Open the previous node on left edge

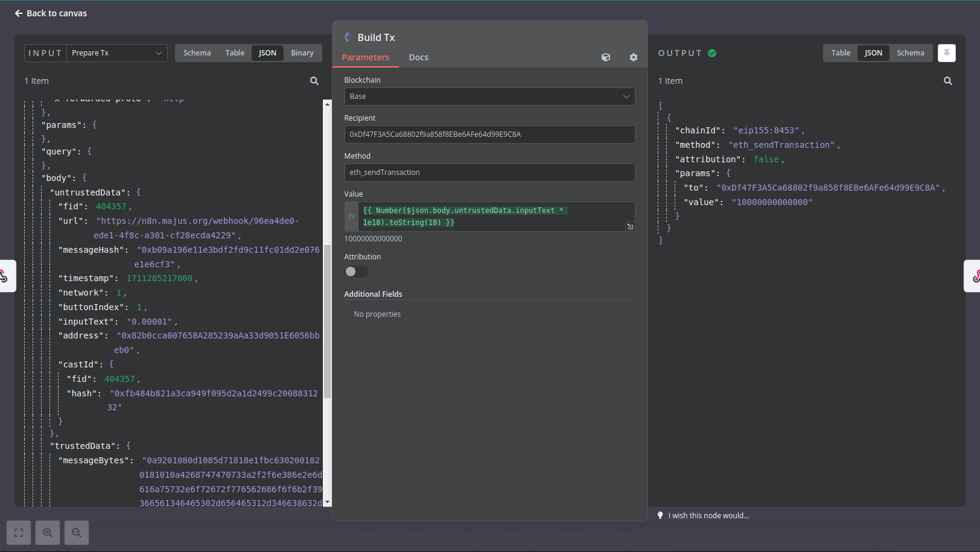(x=6, y=276)
